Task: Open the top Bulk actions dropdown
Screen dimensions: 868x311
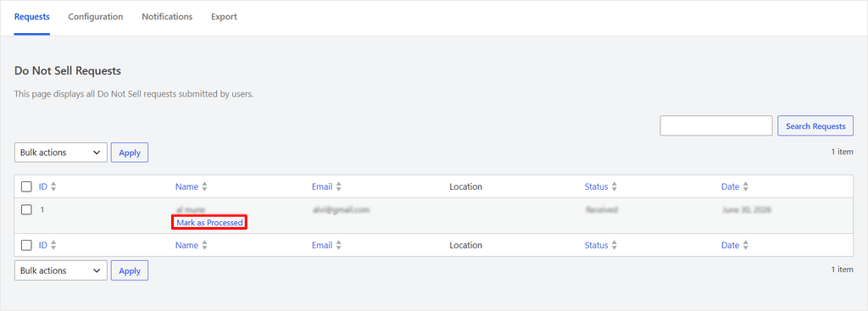Action: [x=60, y=153]
